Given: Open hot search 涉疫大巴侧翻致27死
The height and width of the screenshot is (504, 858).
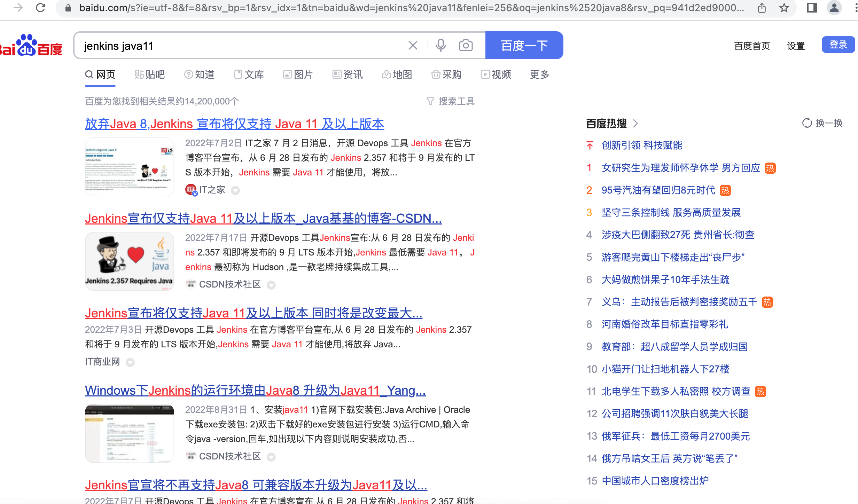Looking at the screenshot, I should 678,235.
